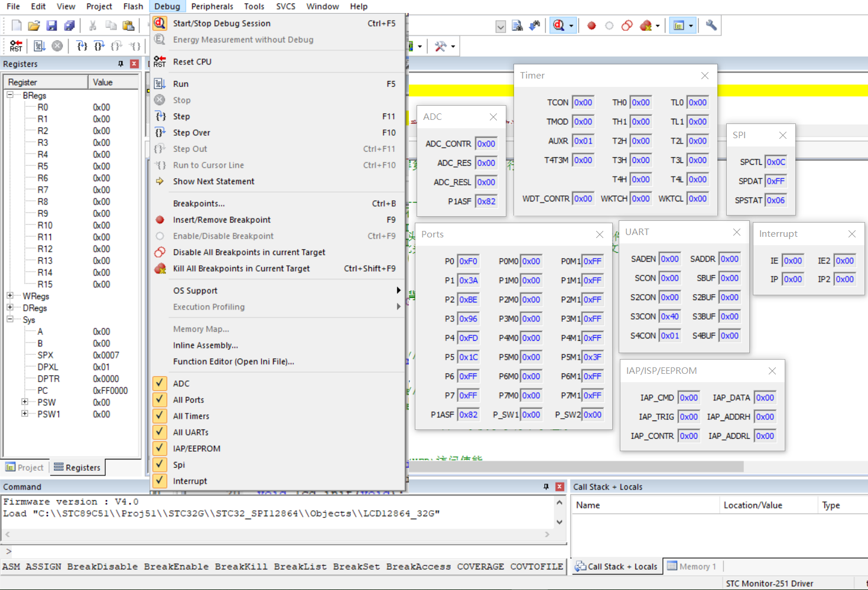The height and width of the screenshot is (590, 868).
Task: Close the Command panel with red X
Action: (x=560, y=487)
